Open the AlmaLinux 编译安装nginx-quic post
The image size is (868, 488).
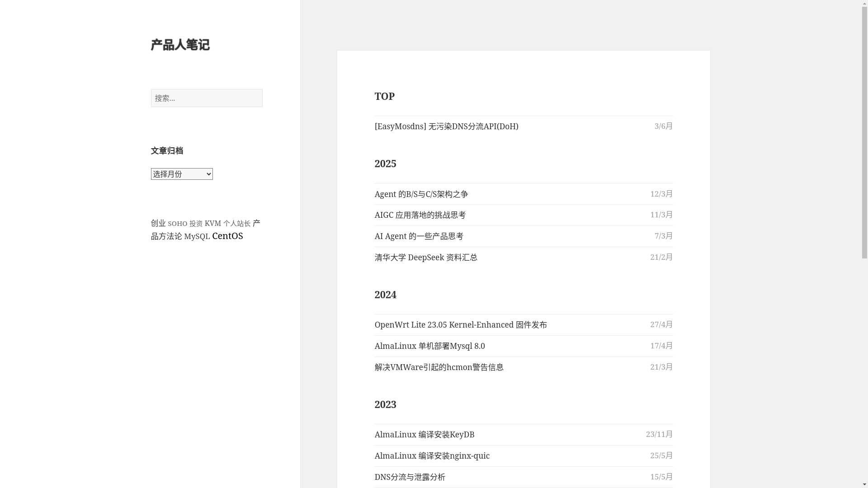432,456
